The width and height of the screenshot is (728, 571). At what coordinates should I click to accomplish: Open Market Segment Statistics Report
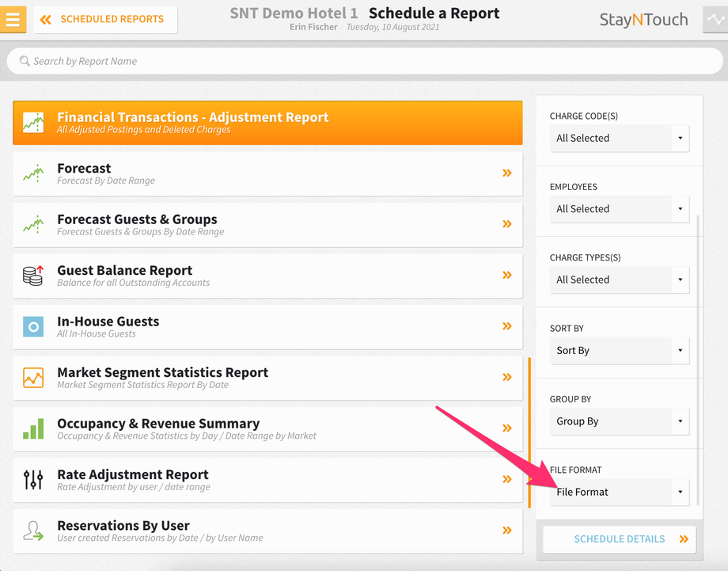[x=267, y=379]
